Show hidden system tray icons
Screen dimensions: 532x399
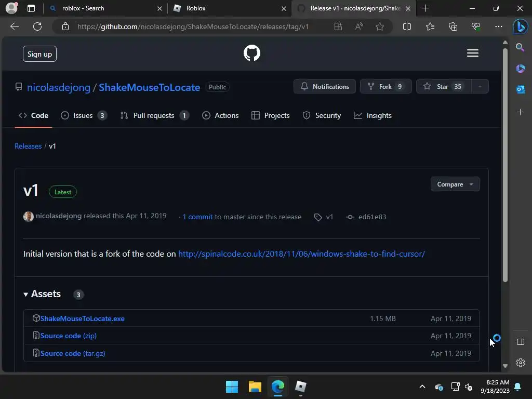click(x=422, y=387)
